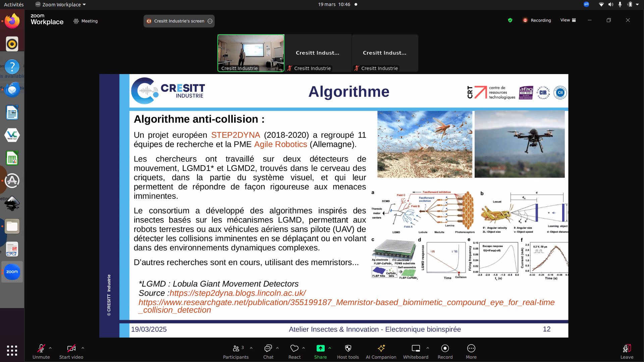
Task: Open Activités overview
Action: pyautogui.click(x=14, y=4)
